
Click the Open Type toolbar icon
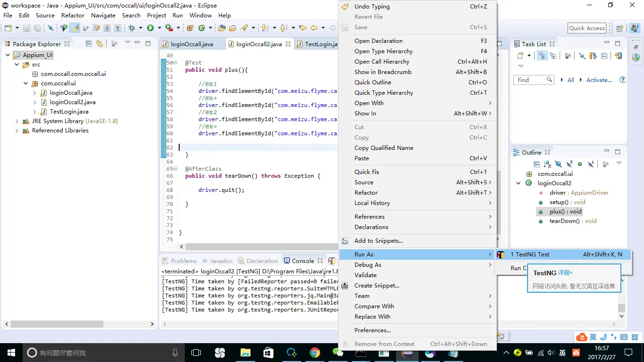222,28
